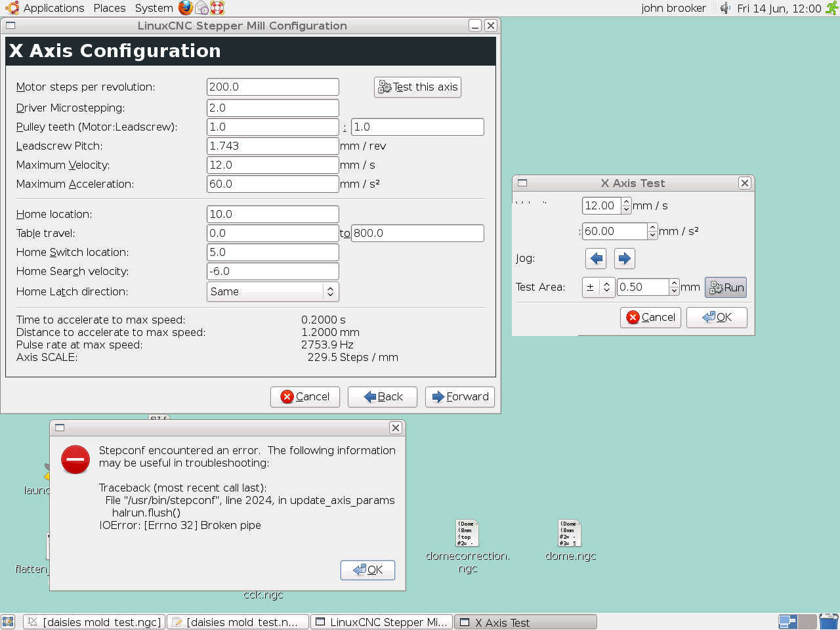Click the X Axis Test acceleration field
This screenshot has width=840, height=630.
coord(614,231)
